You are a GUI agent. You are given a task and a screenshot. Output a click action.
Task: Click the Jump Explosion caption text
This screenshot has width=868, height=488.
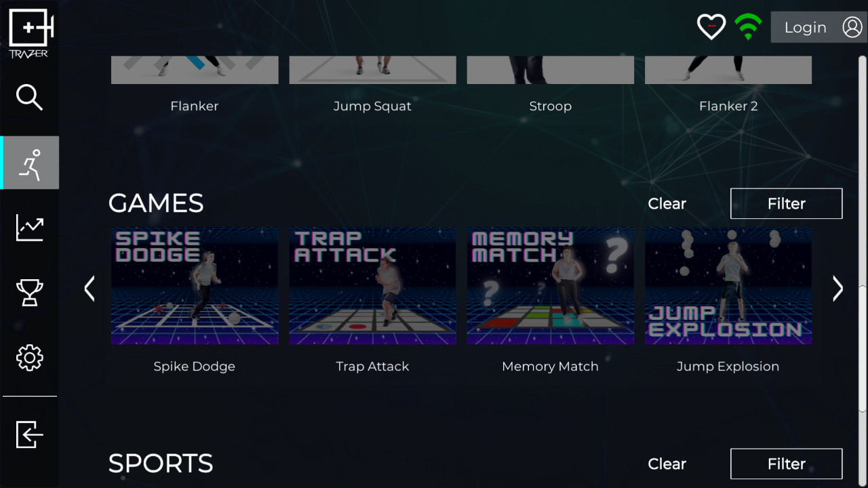[x=728, y=367]
